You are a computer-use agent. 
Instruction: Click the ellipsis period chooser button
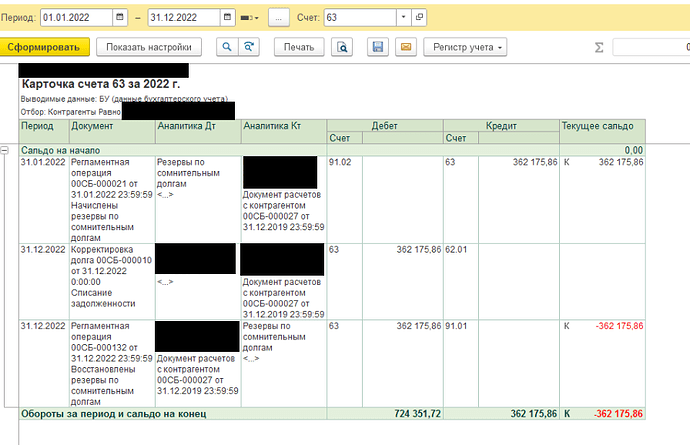point(279,18)
